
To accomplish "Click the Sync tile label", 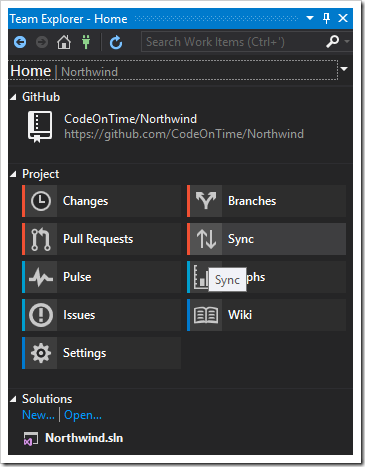I will [241, 239].
